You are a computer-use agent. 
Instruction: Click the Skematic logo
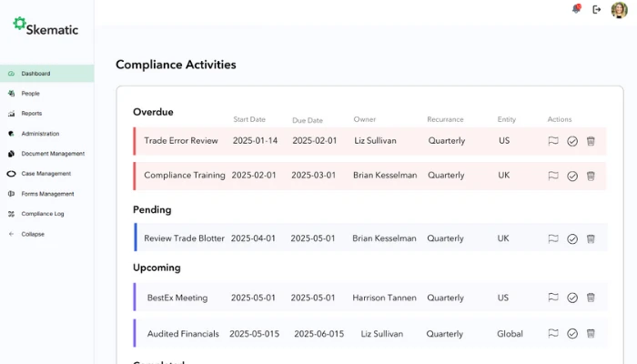point(45,27)
